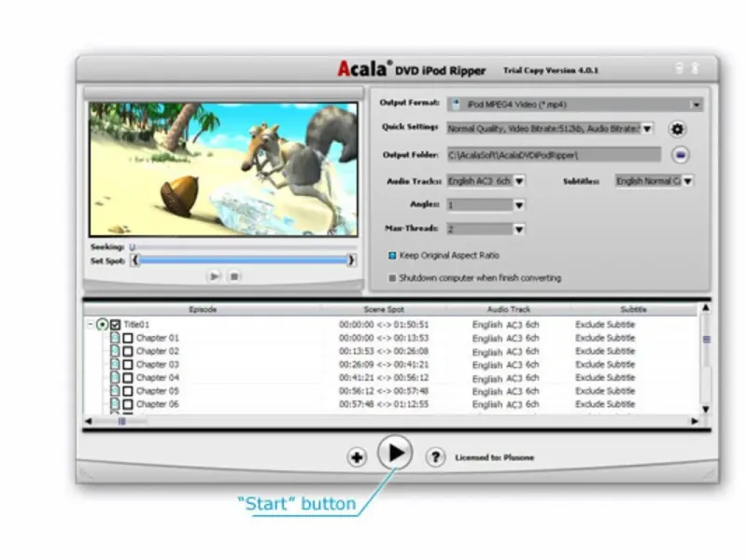Click the Scene Spot column header

pyautogui.click(x=384, y=310)
